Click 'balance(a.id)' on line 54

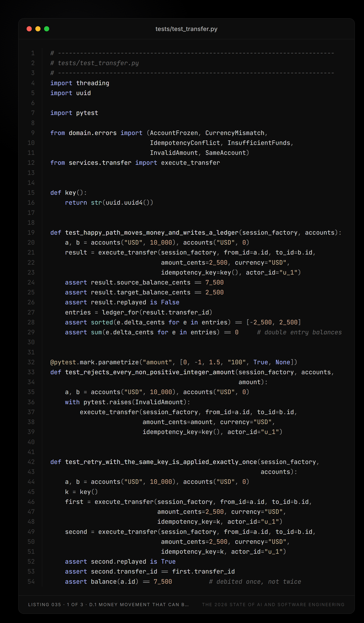[x=115, y=582]
